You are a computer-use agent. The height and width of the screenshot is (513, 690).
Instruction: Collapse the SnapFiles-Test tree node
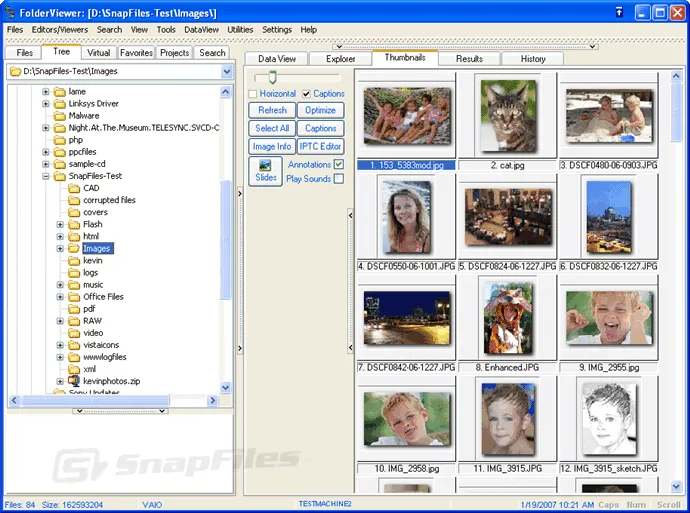(46, 176)
